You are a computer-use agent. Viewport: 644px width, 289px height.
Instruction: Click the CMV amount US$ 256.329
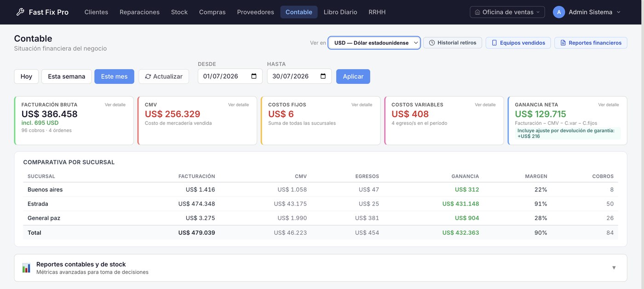[x=172, y=114]
